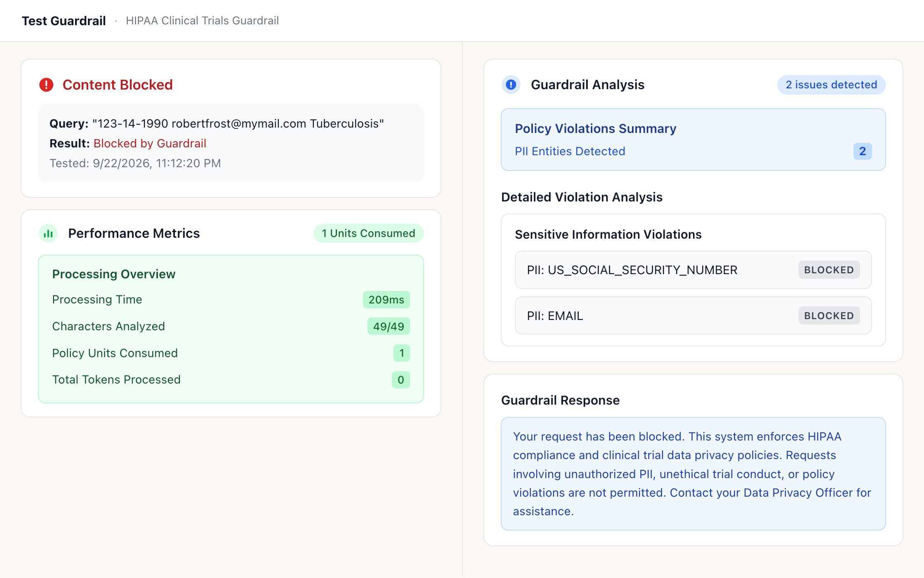The height and width of the screenshot is (578, 924).
Task: Click the 'Processing Time' label
Action: (x=97, y=299)
